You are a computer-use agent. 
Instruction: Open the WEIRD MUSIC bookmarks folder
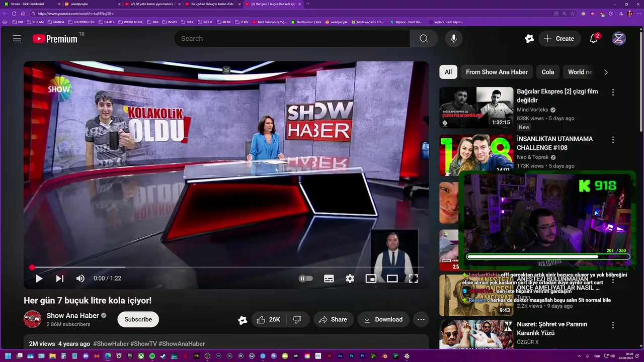point(131,22)
